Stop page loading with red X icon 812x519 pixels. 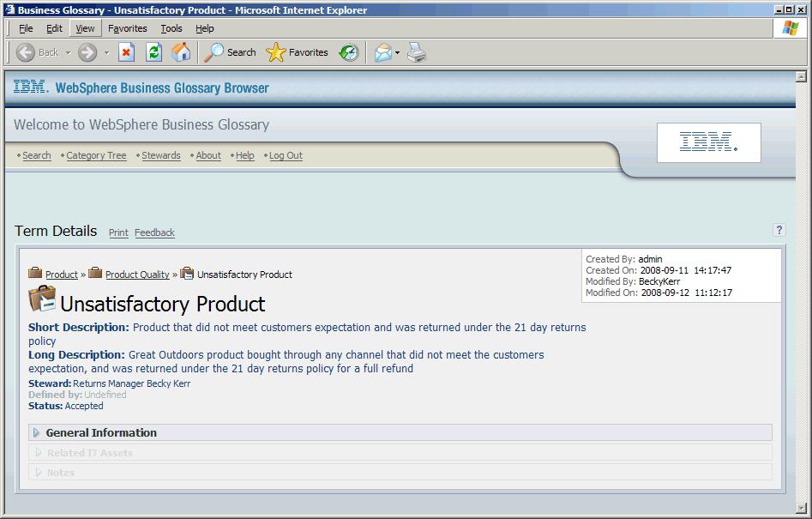coord(126,52)
